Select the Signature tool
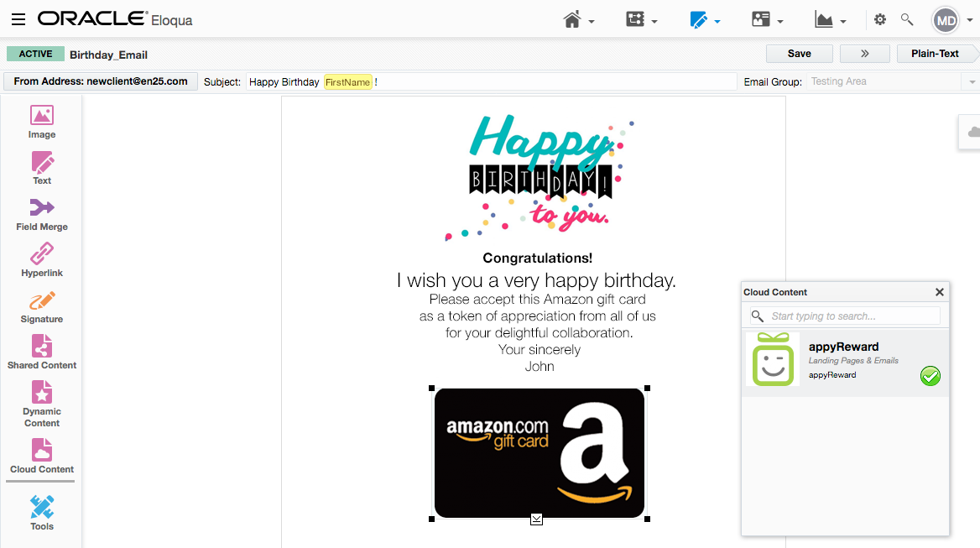This screenshot has height=548, width=980. coord(42,307)
